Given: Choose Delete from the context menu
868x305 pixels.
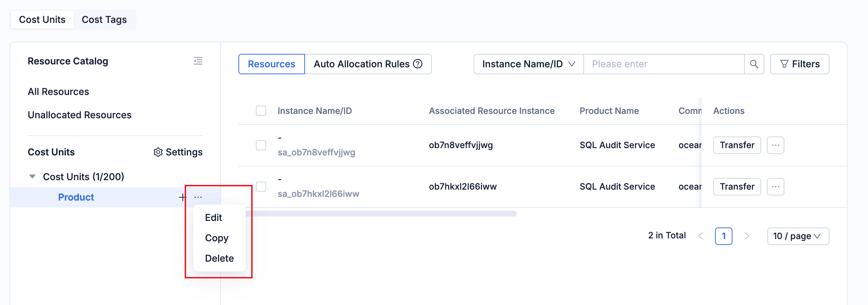Looking at the screenshot, I should click(219, 258).
